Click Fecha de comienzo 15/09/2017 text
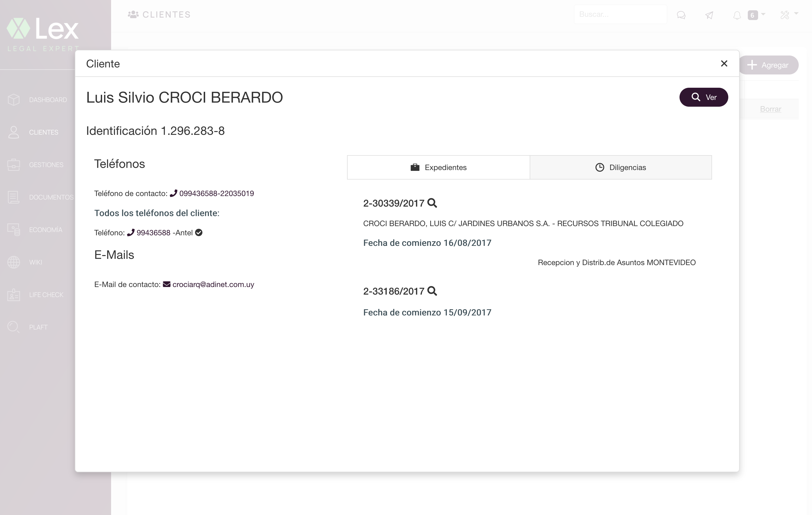Image resolution: width=812 pixels, height=515 pixels. [427, 312]
